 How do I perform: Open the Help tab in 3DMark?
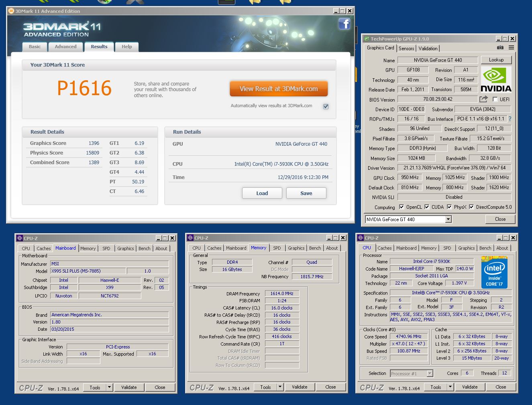click(x=127, y=47)
